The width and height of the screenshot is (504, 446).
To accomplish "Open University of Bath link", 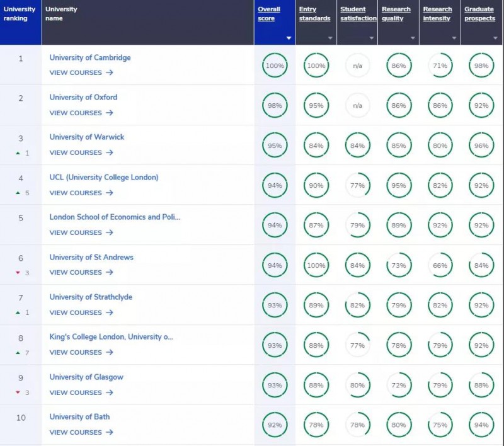I will (79, 417).
